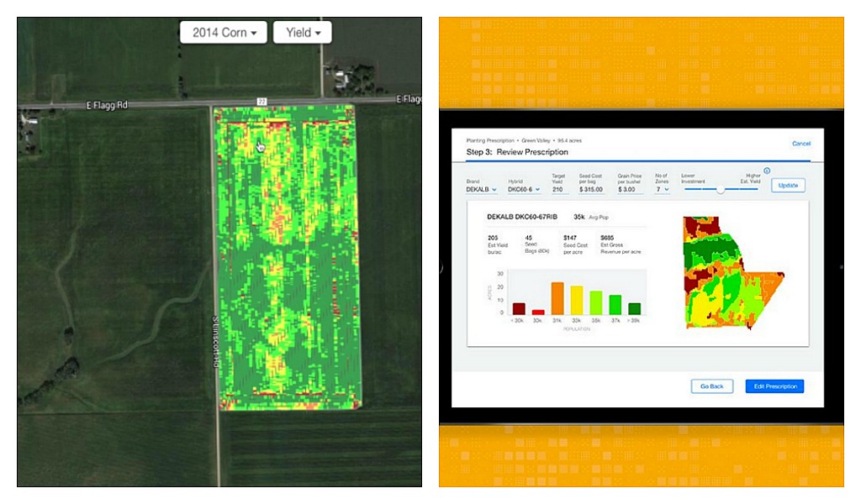
Task: Click the route 22 marker on E Flagg Rd
Action: (261, 101)
